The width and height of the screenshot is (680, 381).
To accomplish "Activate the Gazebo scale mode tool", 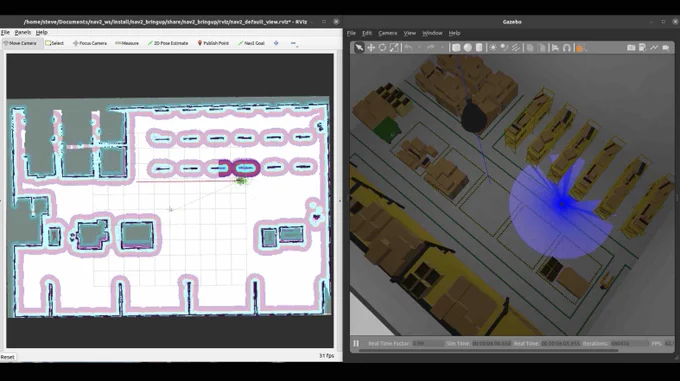I will tap(394, 48).
